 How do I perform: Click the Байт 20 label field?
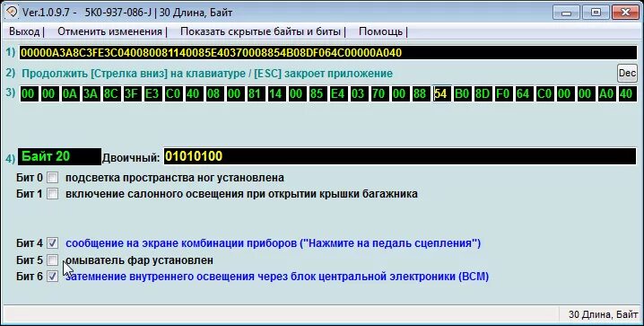pos(59,156)
